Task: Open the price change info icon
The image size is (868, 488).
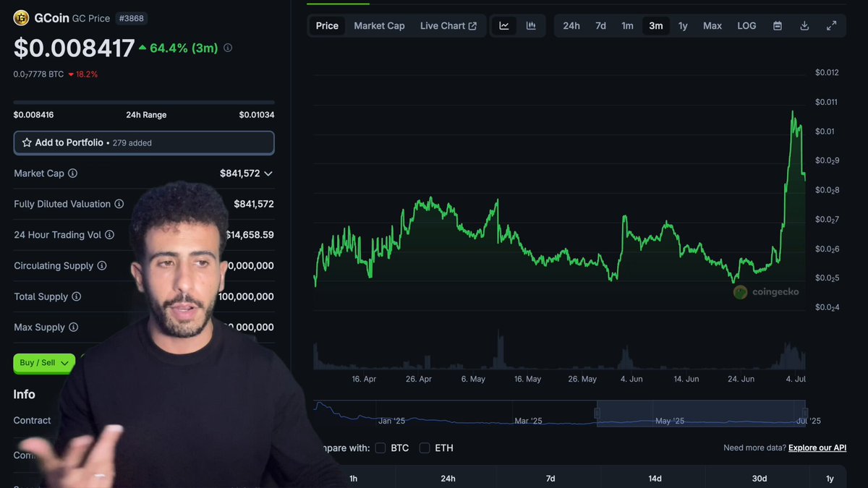Action: click(x=228, y=48)
